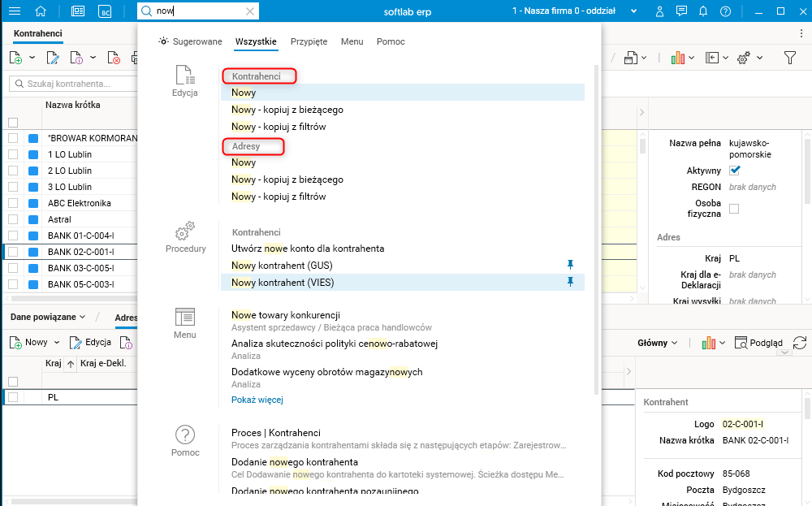Expand dropdown beside the top chart icon
812x506 pixels.
click(x=691, y=58)
